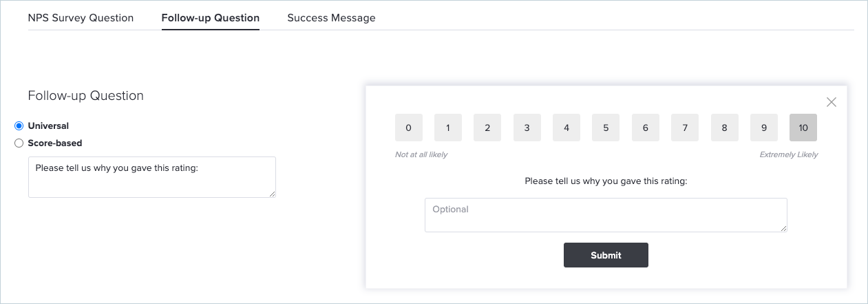The height and width of the screenshot is (304, 868).
Task: Click the Submit button
Action: click(x=606, y=255)
